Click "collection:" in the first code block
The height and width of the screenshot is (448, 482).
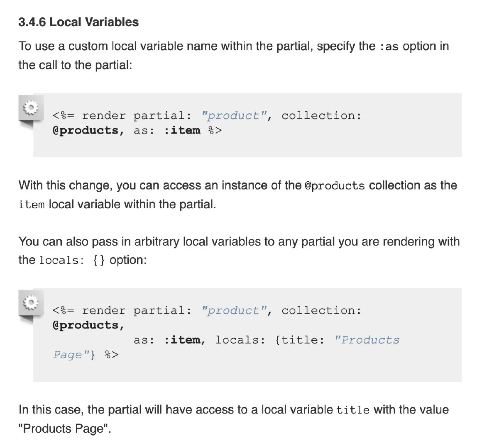[322, 116]
